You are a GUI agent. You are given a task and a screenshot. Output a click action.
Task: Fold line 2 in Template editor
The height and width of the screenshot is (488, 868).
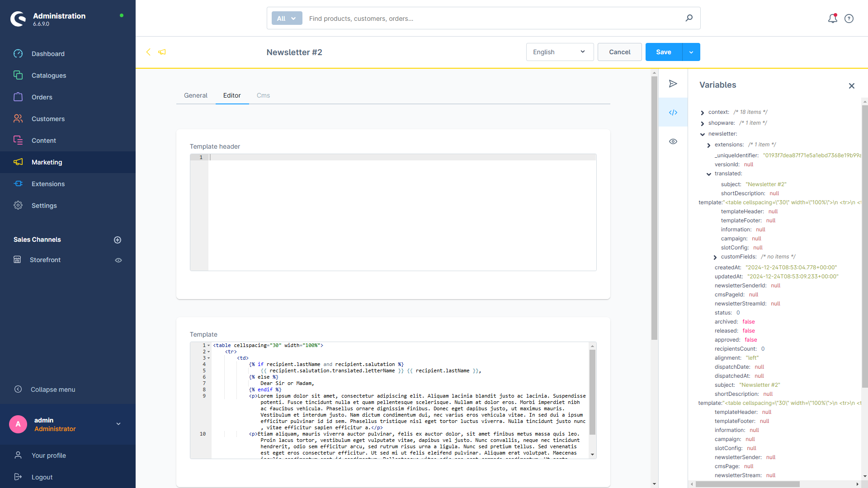pyautogui.click(x=208, y=352)
